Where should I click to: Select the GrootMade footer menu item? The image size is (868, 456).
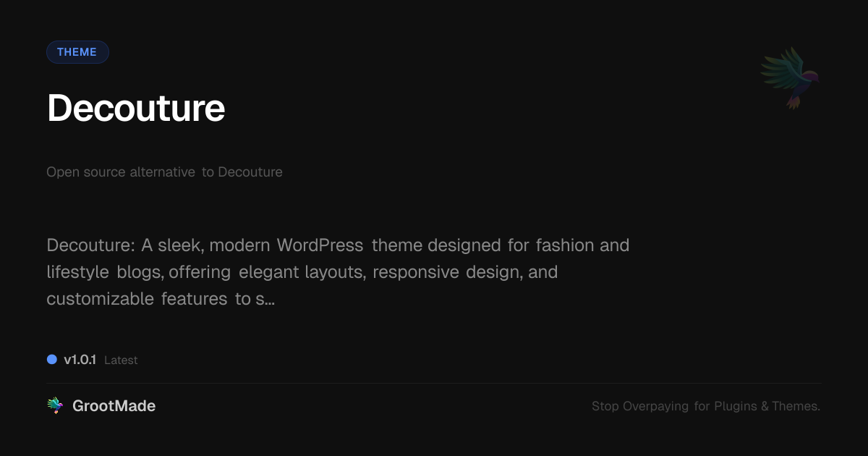tap(114, 405)
